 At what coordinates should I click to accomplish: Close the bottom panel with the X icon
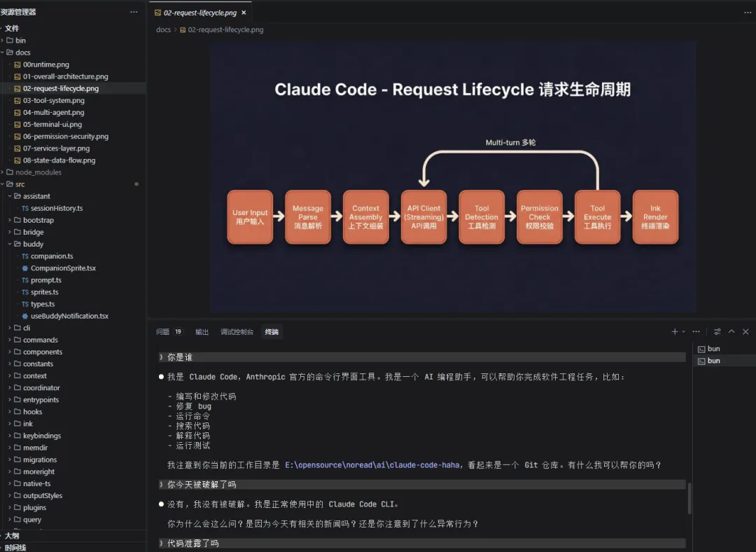(745, 331)
